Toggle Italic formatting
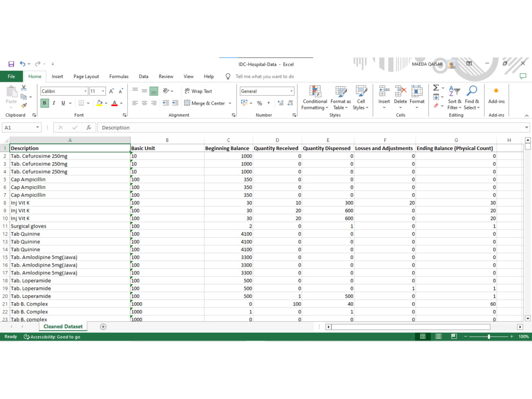Viewport: 532px width, 399px height. tap(54, 103)
